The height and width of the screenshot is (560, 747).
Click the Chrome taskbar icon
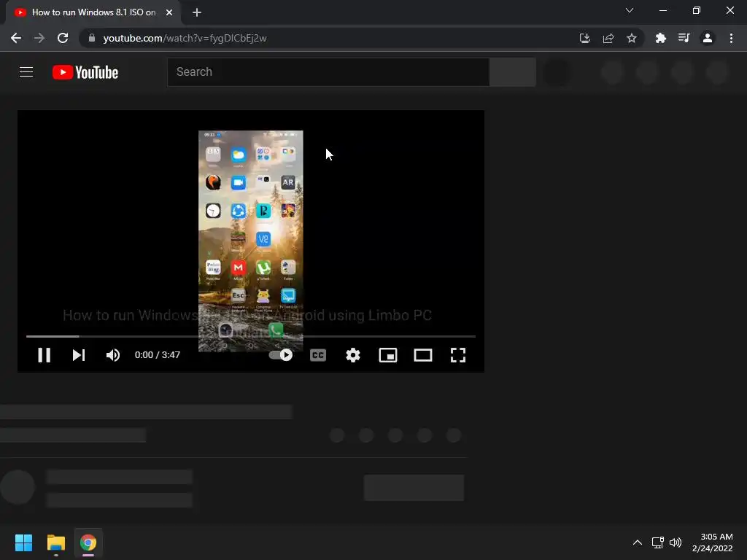[88, 542]
